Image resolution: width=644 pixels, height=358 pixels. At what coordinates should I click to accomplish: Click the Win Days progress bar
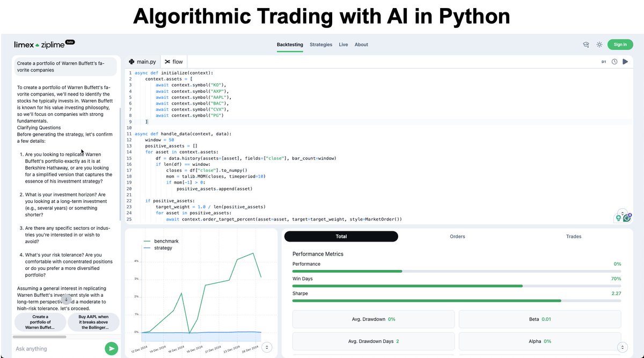click(x=457, y=286)
